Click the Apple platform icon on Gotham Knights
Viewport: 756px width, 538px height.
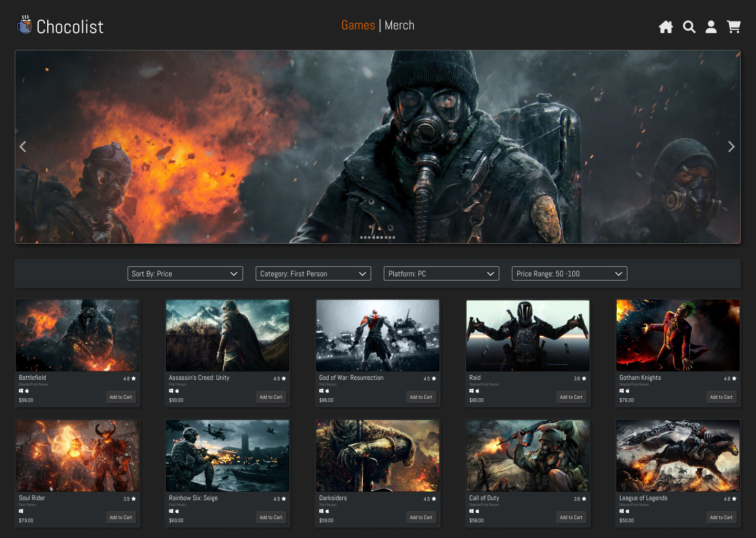pyautogui.click(x=627, y=391)
